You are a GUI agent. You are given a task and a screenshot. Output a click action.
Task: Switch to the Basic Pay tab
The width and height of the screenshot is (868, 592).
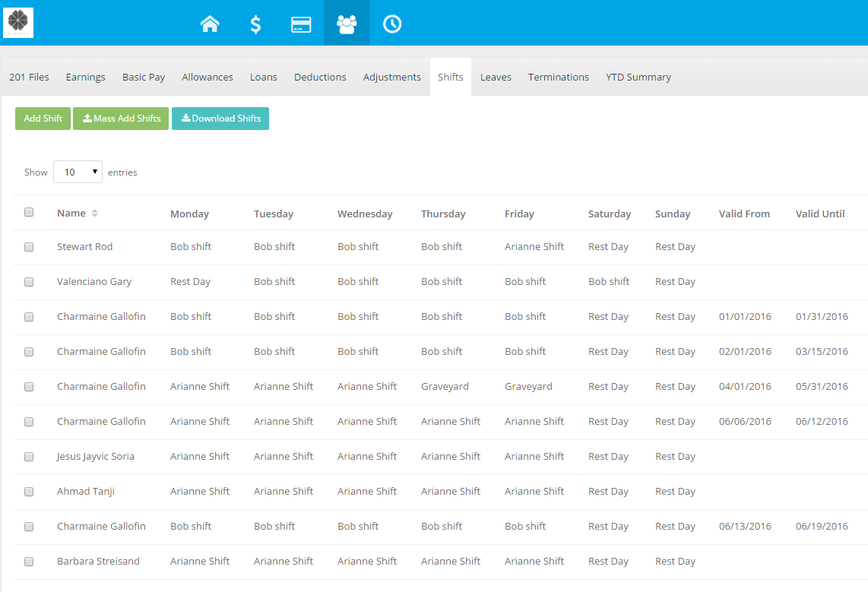click(144, 77)
